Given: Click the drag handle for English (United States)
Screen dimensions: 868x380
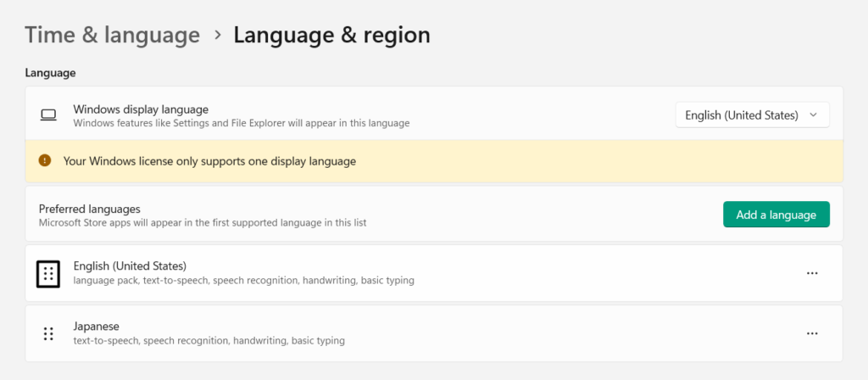Looking at the screenshot, I should tap(48, 273).
